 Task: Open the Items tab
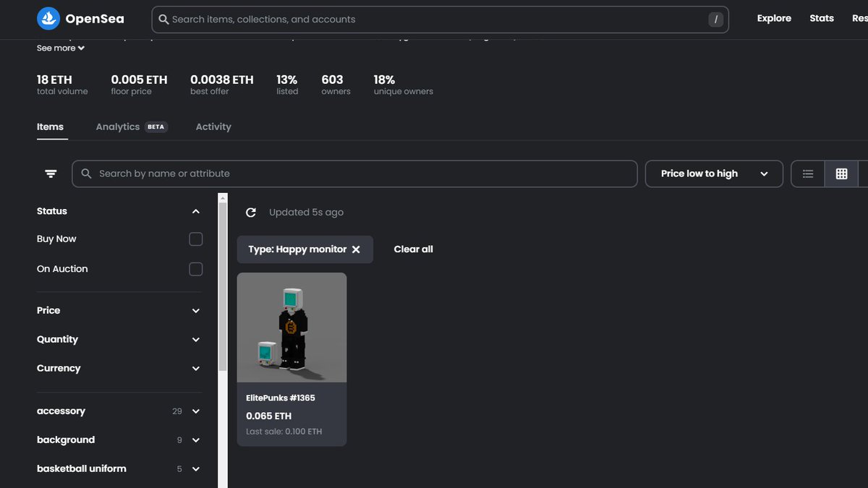[x=51, y=127]
